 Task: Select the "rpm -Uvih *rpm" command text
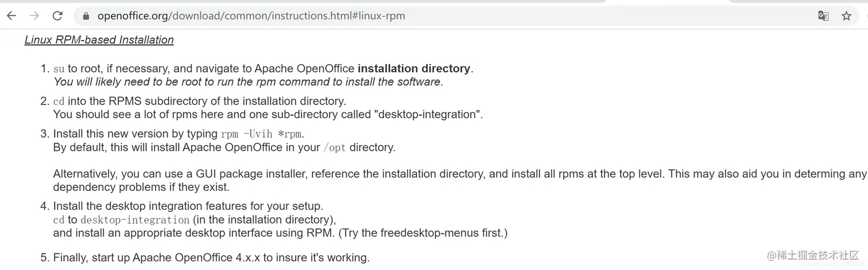pos(261,134)
